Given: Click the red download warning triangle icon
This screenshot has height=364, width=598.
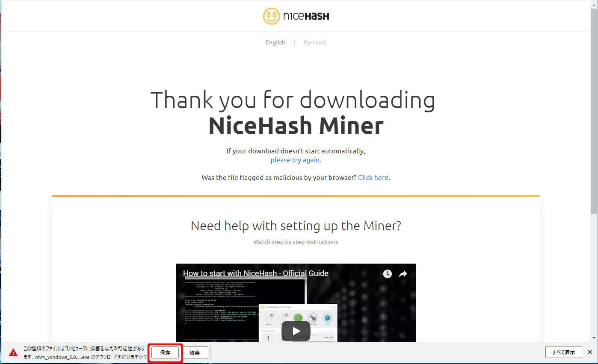Looking at the screenshot, I should (13, 352).
